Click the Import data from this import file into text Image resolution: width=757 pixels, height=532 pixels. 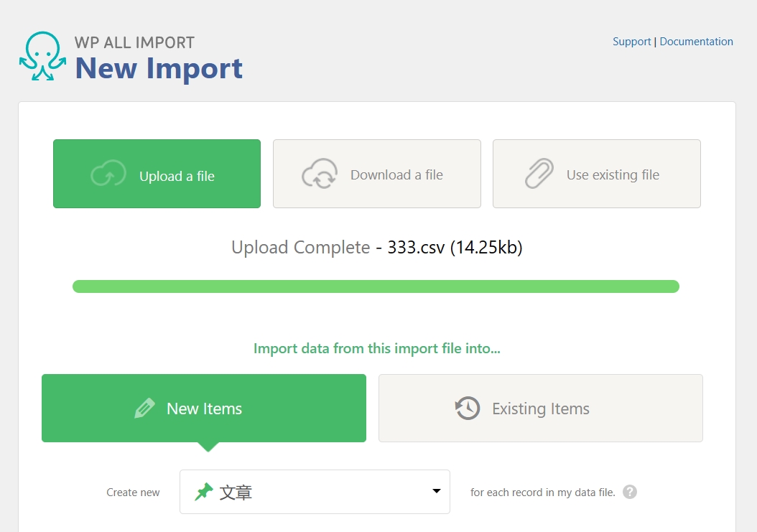[x=377, y=348]
